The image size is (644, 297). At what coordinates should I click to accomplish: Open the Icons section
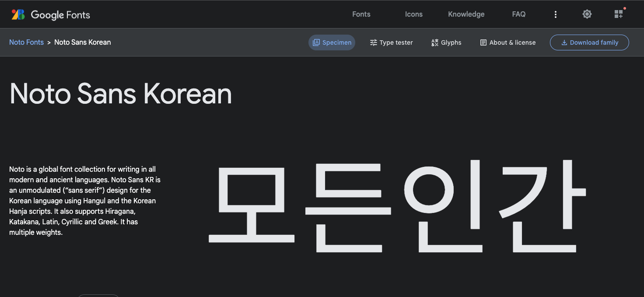click(x=414, y=14)
